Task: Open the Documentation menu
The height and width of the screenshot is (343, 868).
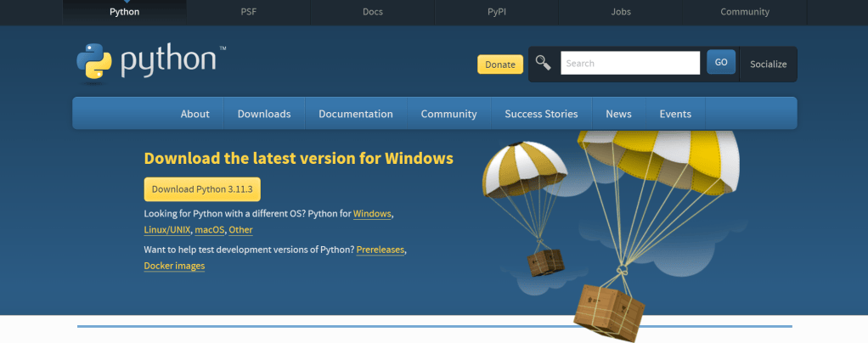Action: (356, 114)
